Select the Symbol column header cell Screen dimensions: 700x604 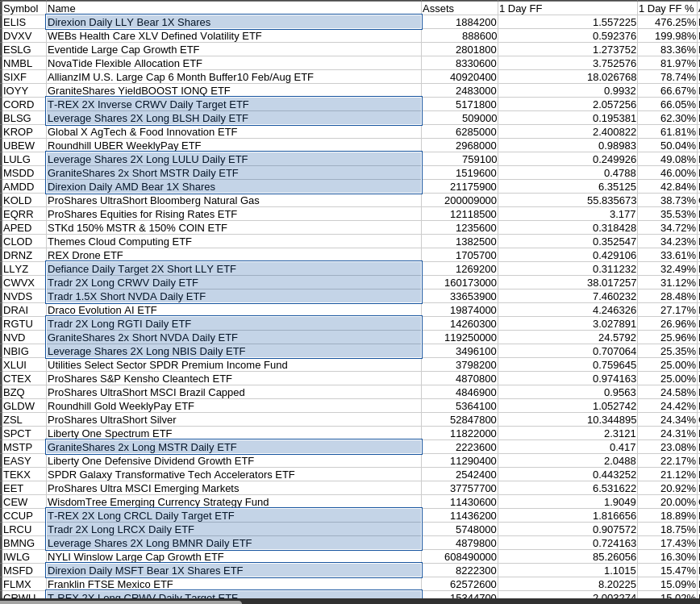tap(23, 9)
